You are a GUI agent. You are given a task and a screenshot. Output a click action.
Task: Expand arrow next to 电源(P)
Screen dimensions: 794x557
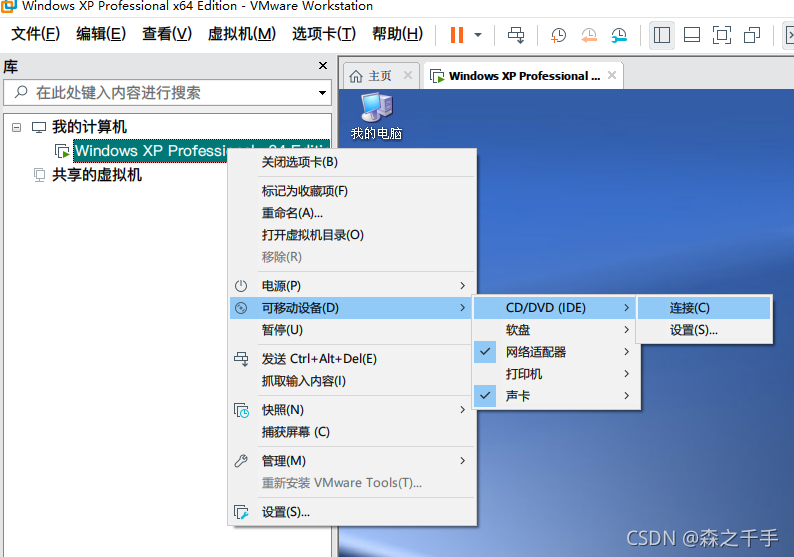(x=462, y=286)
